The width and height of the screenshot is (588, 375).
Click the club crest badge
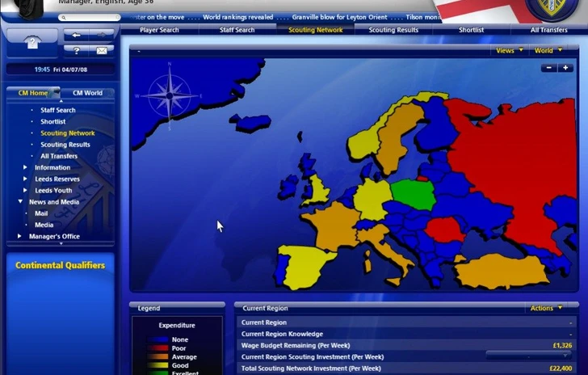pos(551,8)
